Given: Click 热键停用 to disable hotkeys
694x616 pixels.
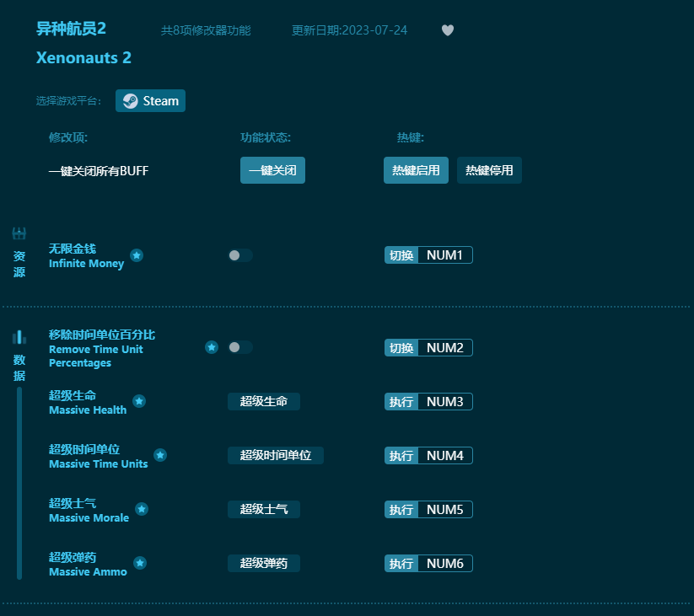Looking at the screenshot, I should point(489,169).
